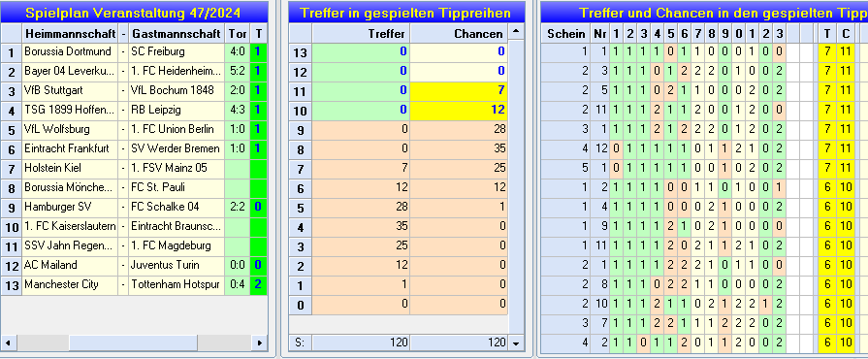Image resolution: width=868 pixels, height=359 pixels.
Task: Click the Nr column header
Action: [x=599, y=34]
